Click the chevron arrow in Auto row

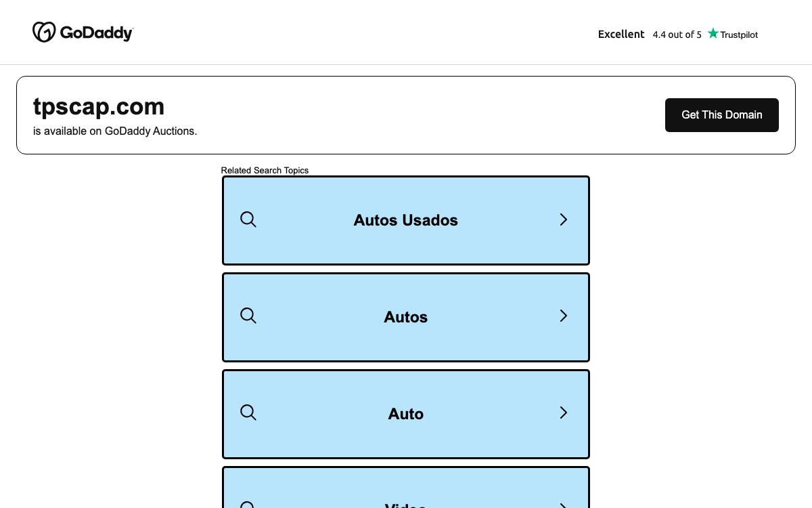coord(563,412)
